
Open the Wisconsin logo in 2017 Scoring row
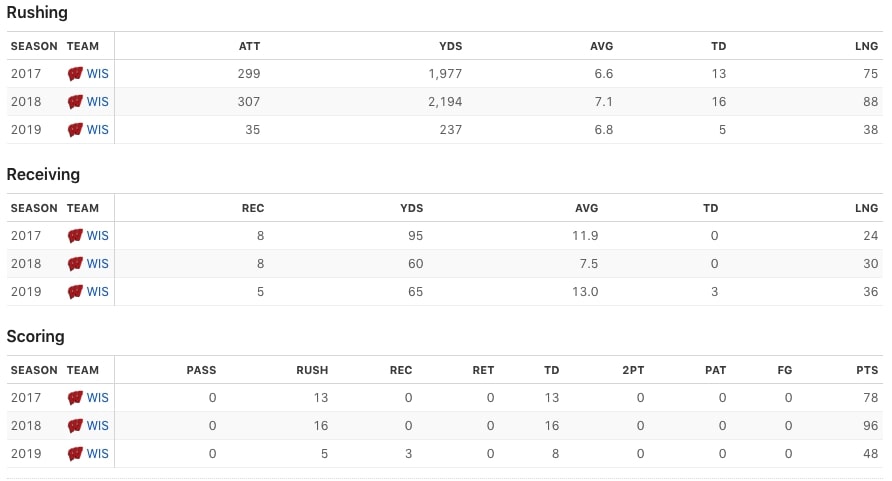75,398
